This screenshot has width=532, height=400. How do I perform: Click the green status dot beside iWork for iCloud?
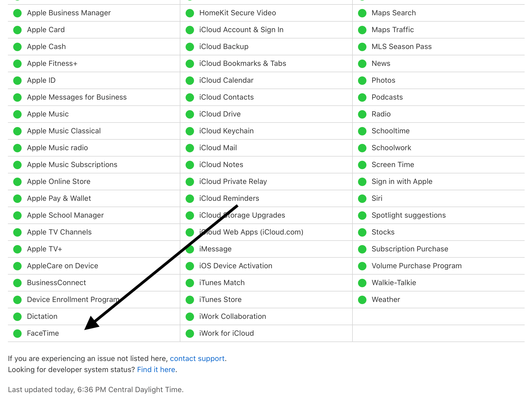click(190, 334)
